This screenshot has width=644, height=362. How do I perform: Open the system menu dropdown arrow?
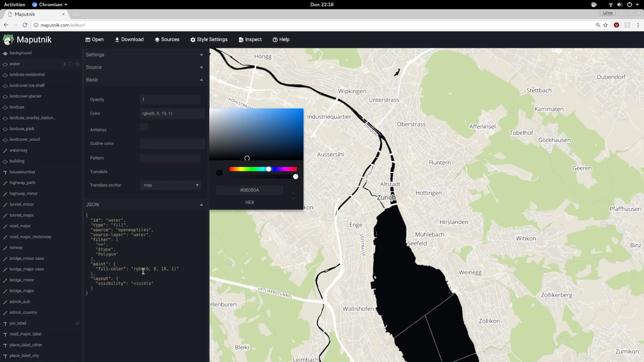pyautogui.click(x=636, y=5)
